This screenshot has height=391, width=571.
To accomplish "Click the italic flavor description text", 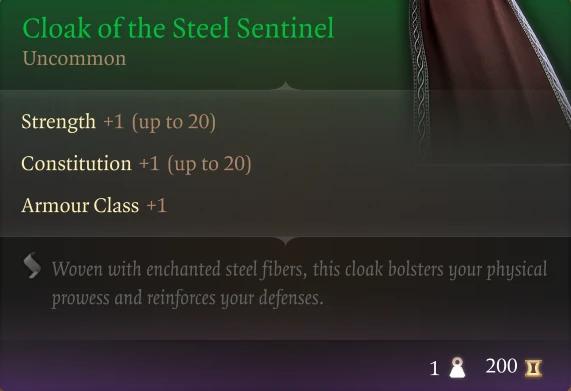I will point(299,284).
